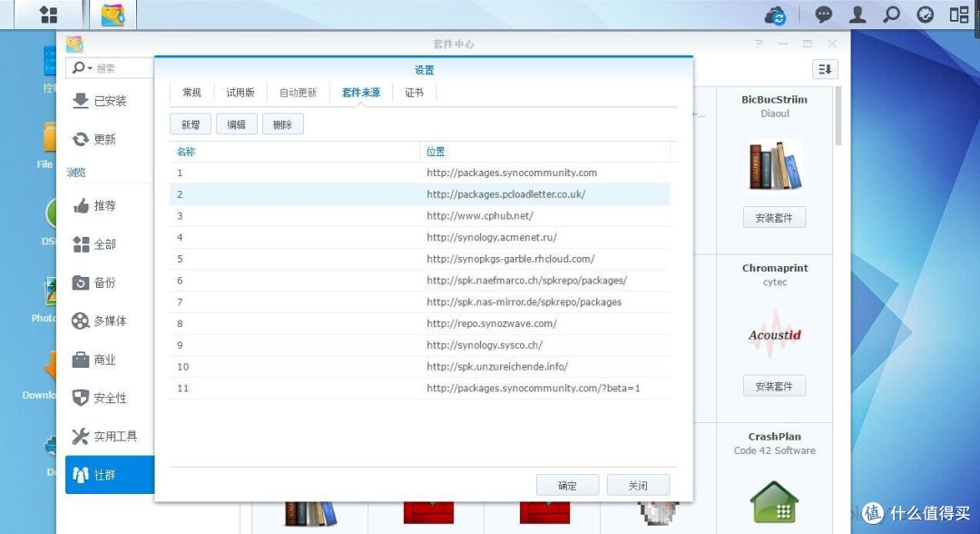Select source packages.synocommunity.com row 1
The image size is (980, 534).
420,173
